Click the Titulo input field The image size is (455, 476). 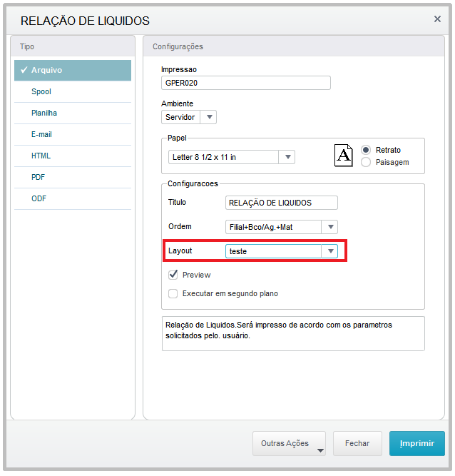pos(282,203)
